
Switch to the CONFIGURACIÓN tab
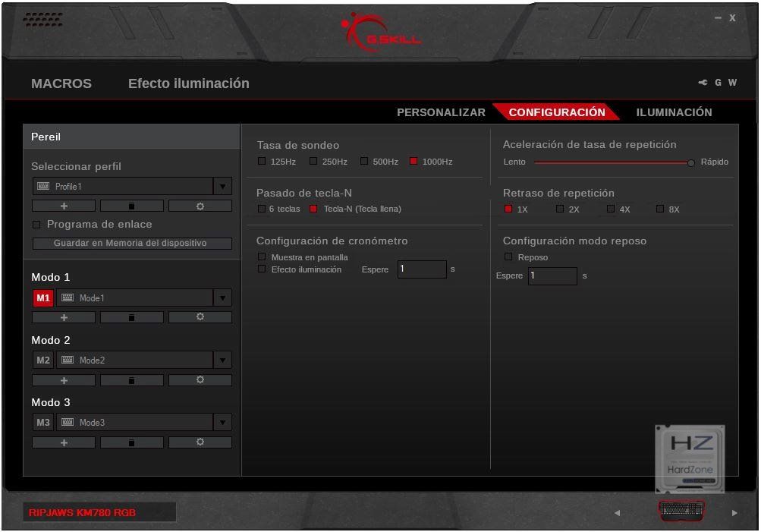click(557, 112)
